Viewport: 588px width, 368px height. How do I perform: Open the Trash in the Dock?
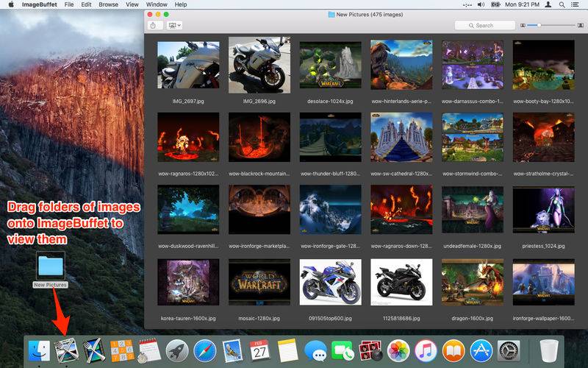548,351
